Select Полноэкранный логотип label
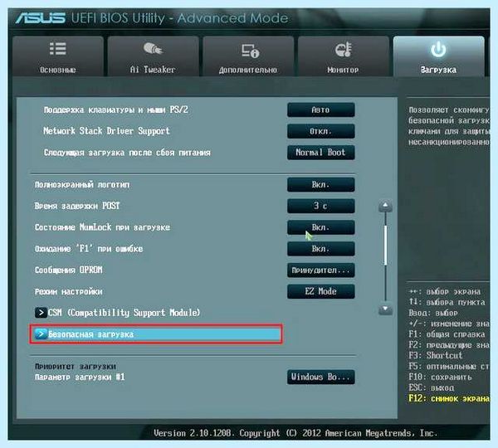The width and height of the screenshot is (498, 448). 82,185
